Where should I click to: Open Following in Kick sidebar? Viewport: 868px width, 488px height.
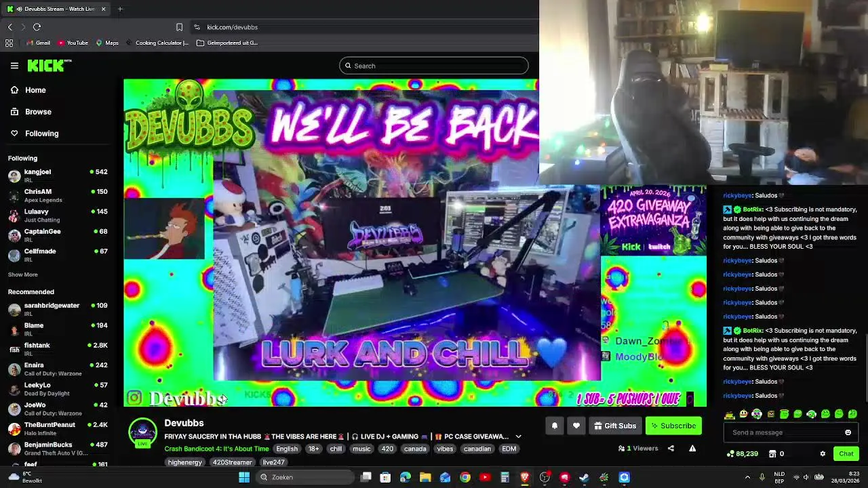[35, 134]
